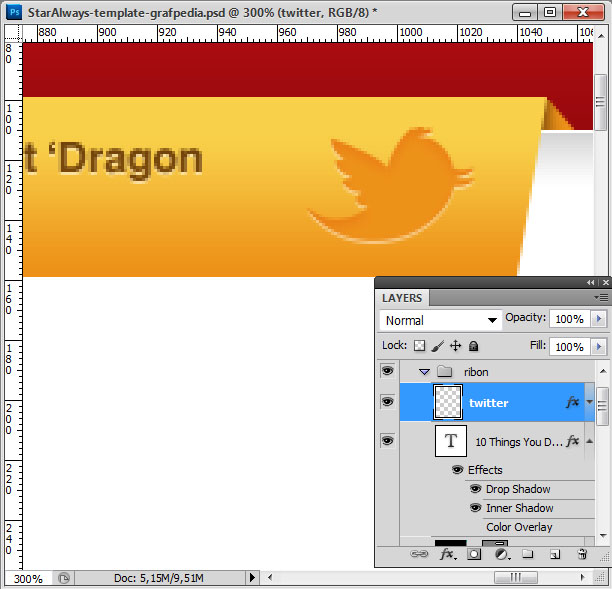Click the zoom level 300% field

[28, 578]
